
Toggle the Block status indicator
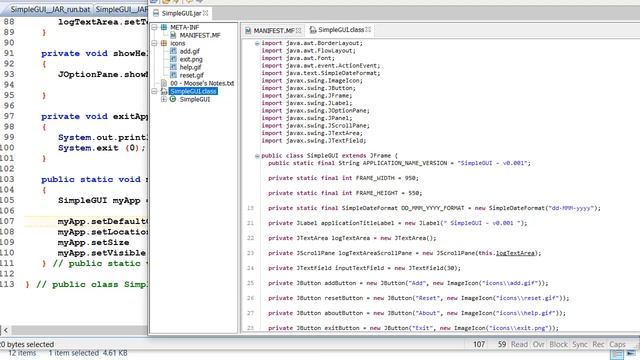click(558, 344)
